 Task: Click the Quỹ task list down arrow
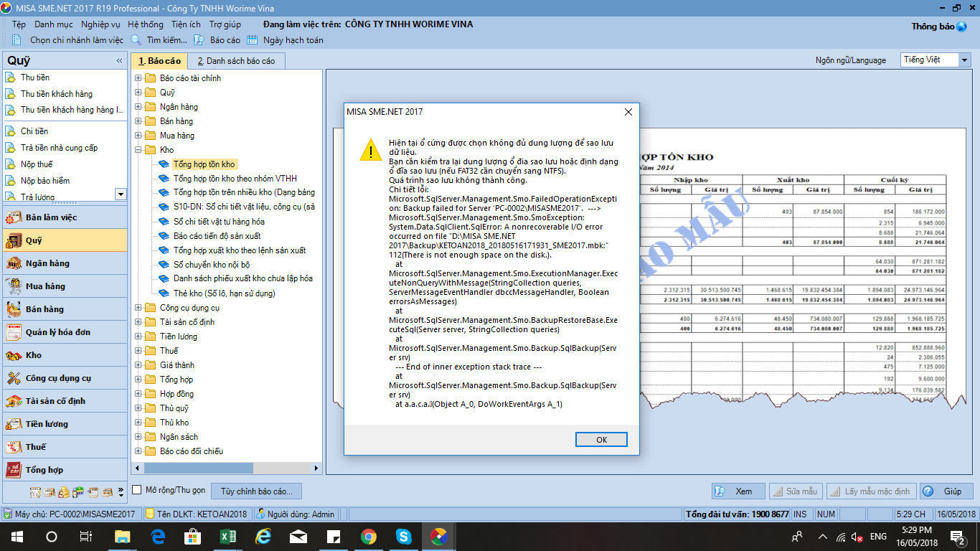(x=121, y=194)
